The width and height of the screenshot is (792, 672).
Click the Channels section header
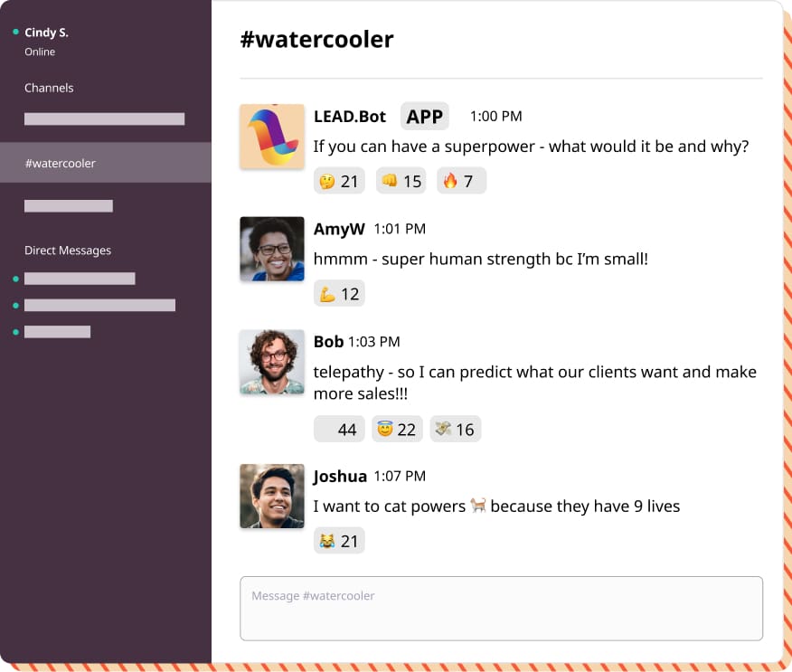click(x=49, y=88)
